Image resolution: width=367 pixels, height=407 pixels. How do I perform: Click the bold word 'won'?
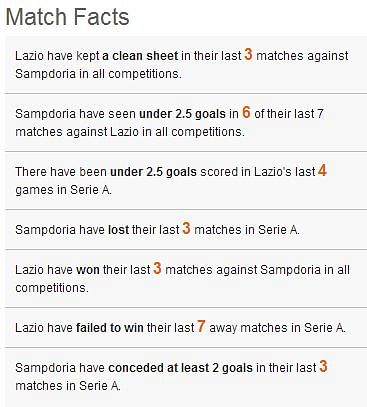coord(88,270)
